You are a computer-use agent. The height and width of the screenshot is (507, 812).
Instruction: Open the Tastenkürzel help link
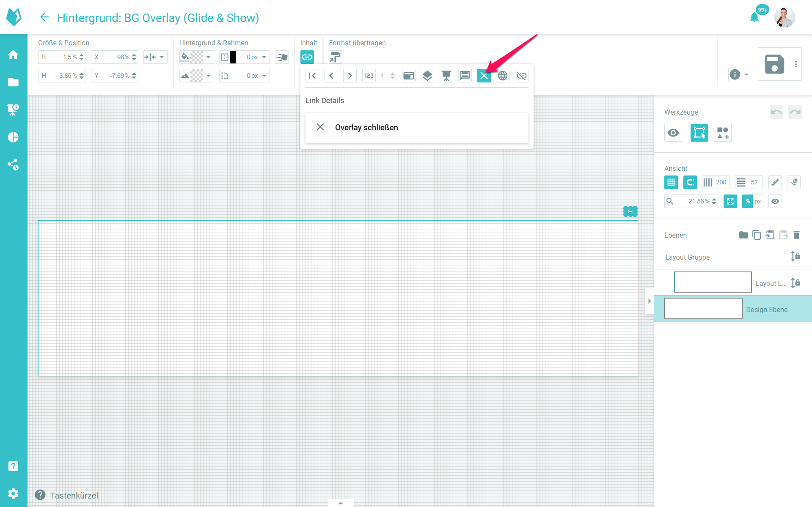coord(74,495)
